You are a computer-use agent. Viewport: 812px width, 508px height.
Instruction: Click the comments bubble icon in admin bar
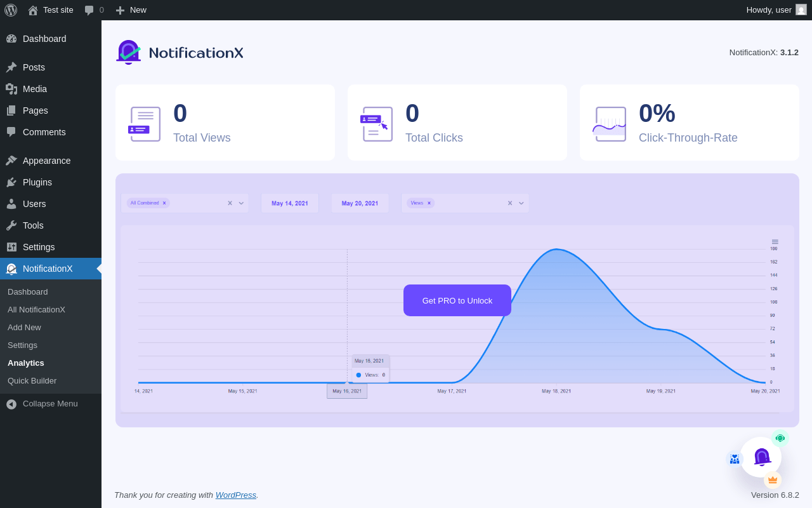[x=89, y=10]
